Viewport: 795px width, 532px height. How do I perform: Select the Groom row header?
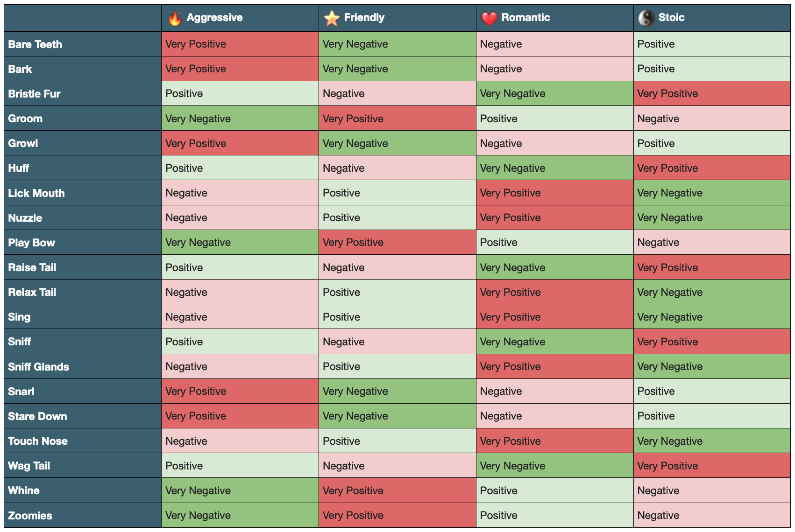coord(25,119)
